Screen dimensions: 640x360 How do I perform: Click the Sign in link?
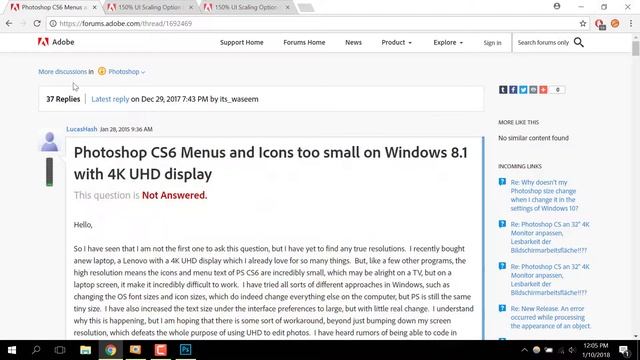tap(492, 42)
